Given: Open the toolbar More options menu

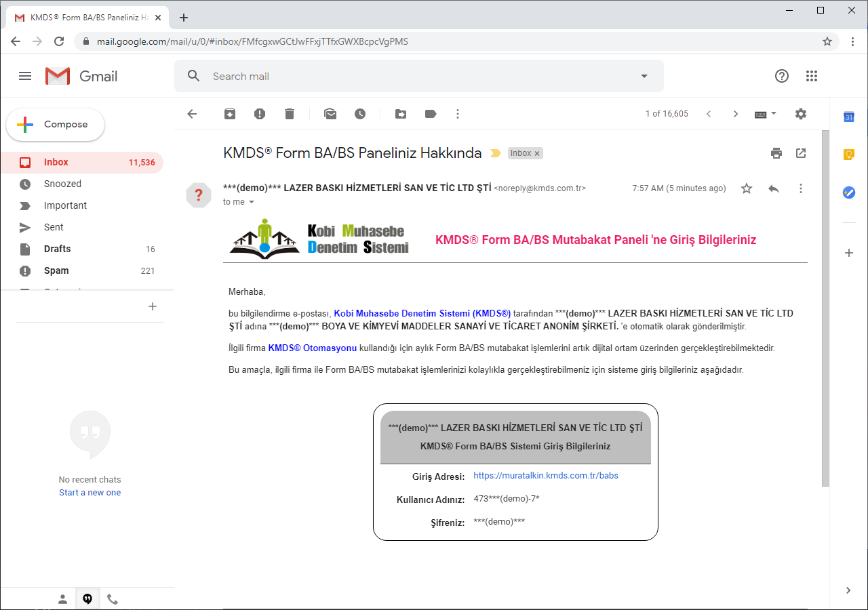Looking at the screenshot, I should click(458, 114).
